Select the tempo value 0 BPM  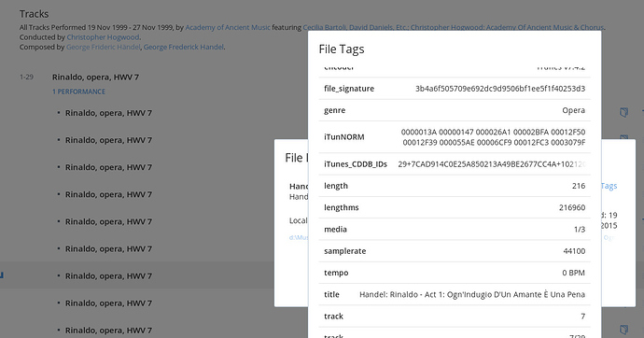click(x=574, y=274)
